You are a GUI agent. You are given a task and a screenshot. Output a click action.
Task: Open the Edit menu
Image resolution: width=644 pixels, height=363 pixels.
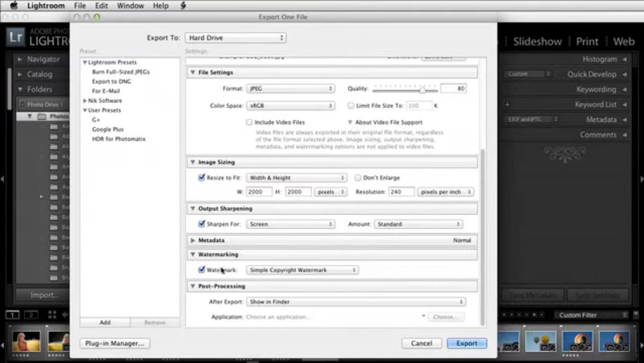coord(102,6)
